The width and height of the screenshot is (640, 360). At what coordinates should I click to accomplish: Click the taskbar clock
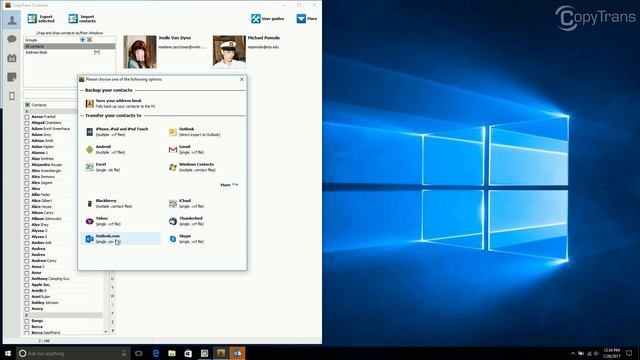click(611, 353)
